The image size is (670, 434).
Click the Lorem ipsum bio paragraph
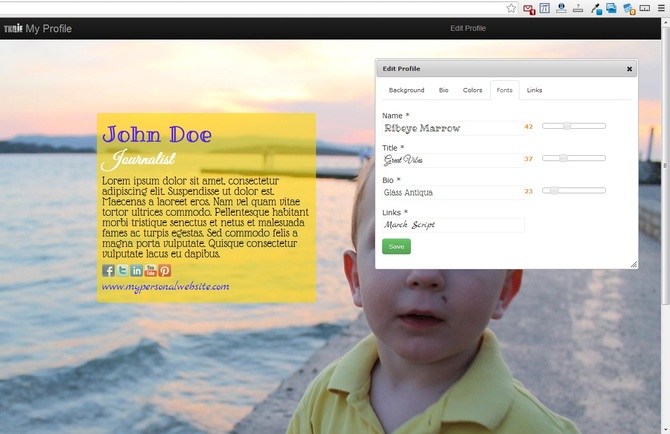pyautogui.click(x=206, y=217)
